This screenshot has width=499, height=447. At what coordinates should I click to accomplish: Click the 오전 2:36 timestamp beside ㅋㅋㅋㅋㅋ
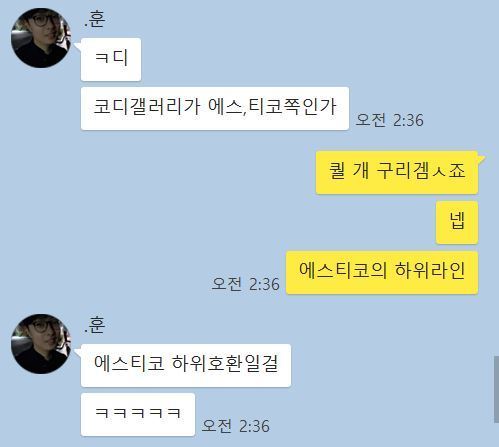coord(235,426)
